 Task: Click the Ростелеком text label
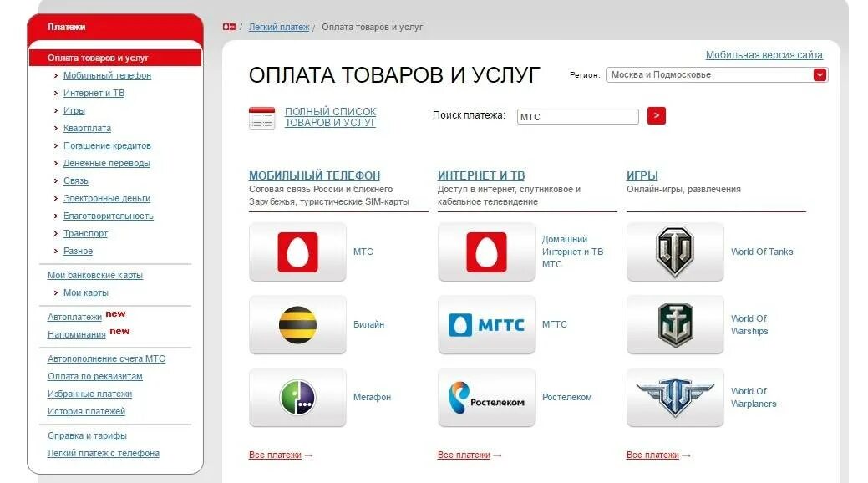coord(567,397)
